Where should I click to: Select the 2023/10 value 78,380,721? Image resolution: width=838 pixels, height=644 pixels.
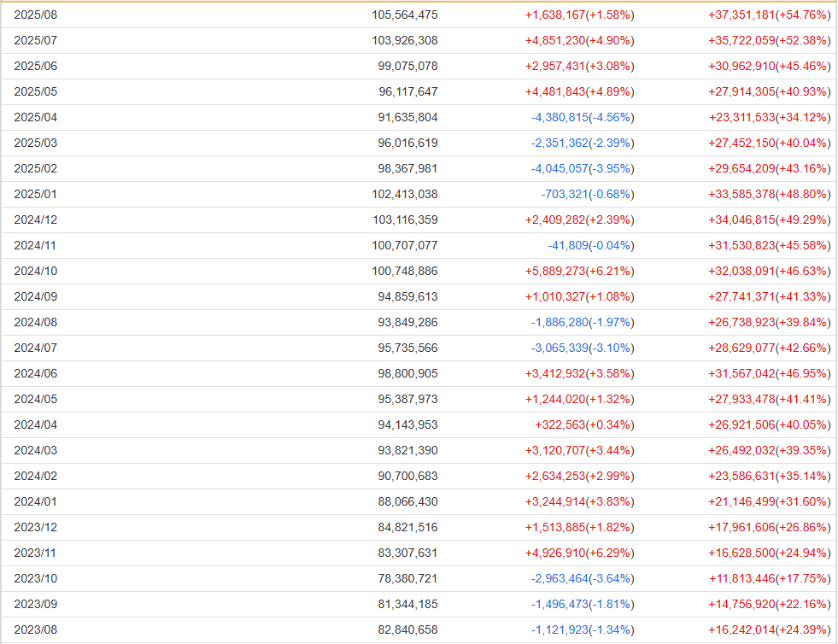click(407, 579)
